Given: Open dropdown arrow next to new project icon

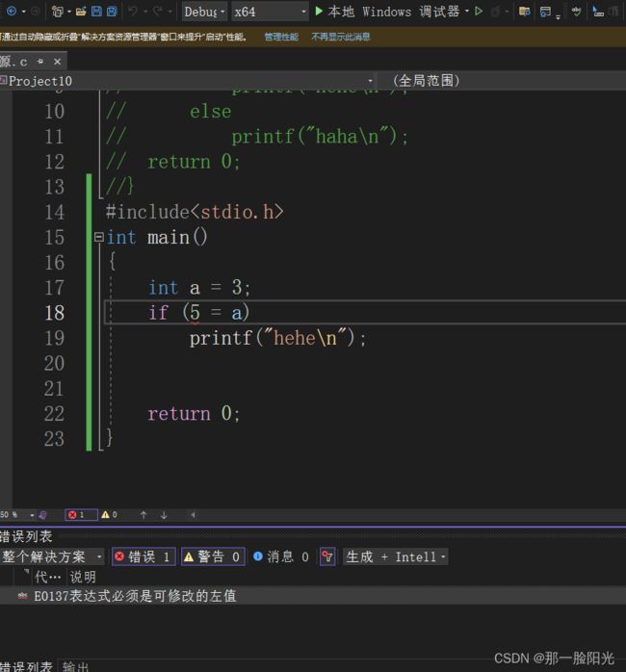Looking at the screenshot, I should coord(69,12).
